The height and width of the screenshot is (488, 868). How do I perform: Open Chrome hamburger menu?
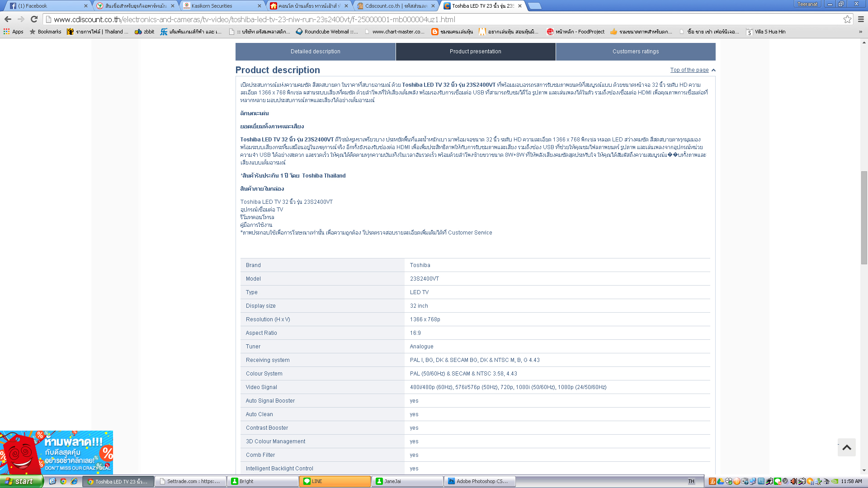pos(861,19)
